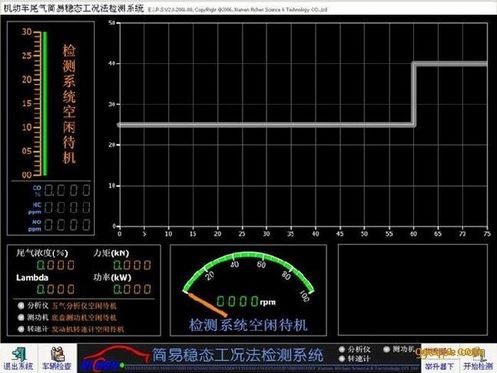497x373 pixels.
Task: Toggle 分析仪 indicator in the bottom banner
Action: click(x=342, y=349)
